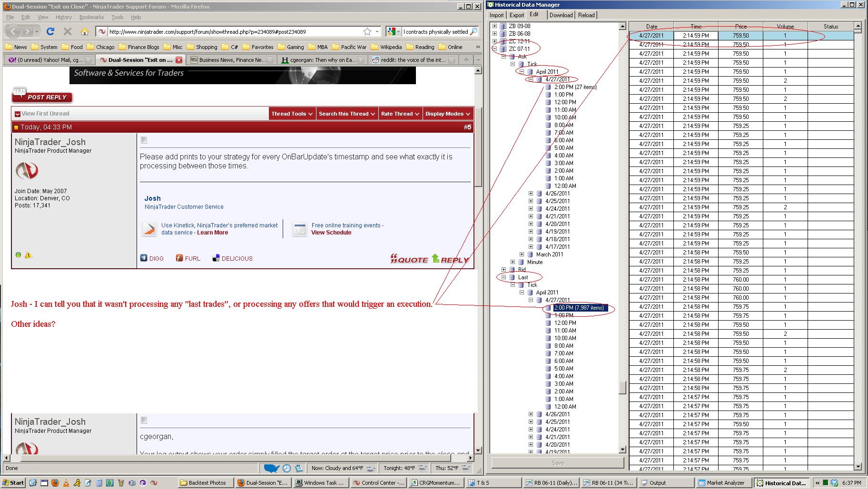Image resolution: width=868 pixels, height=489 pixels.
Task: Click the DELICIOUS share icon
Action: 216,258
